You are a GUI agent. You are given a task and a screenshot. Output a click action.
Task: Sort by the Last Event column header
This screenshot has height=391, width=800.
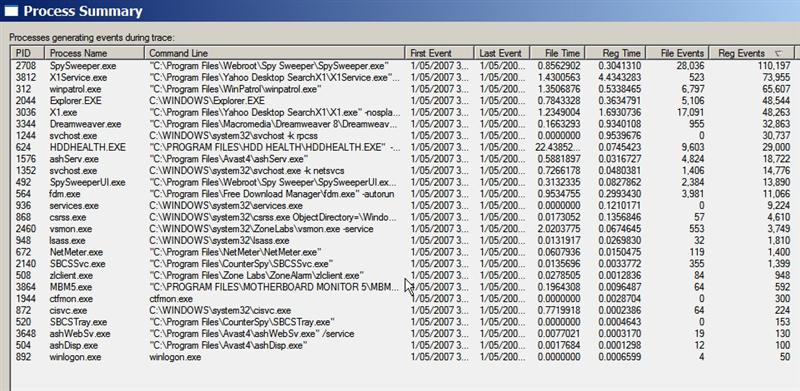[502, 53]
